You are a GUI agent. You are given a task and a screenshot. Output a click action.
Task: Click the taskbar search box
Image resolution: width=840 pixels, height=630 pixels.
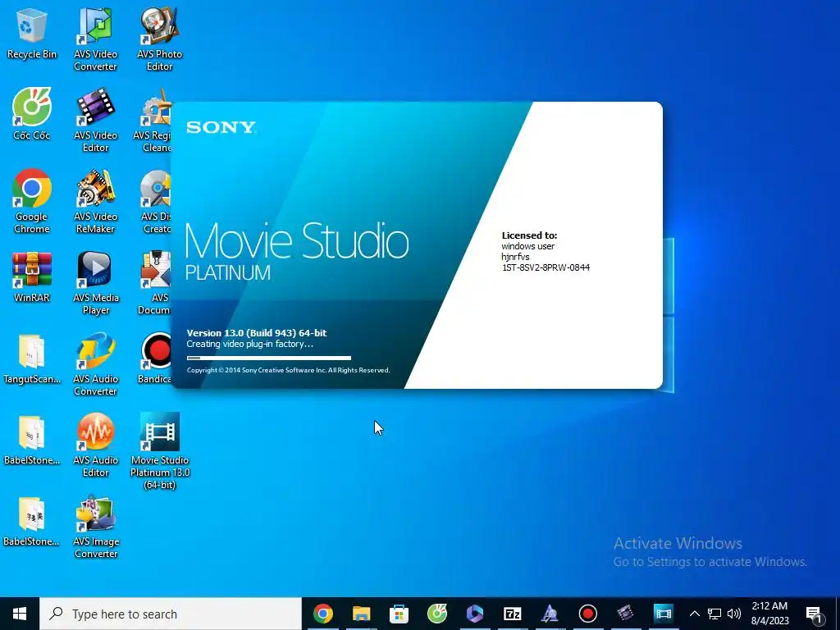tap(171, 614)
